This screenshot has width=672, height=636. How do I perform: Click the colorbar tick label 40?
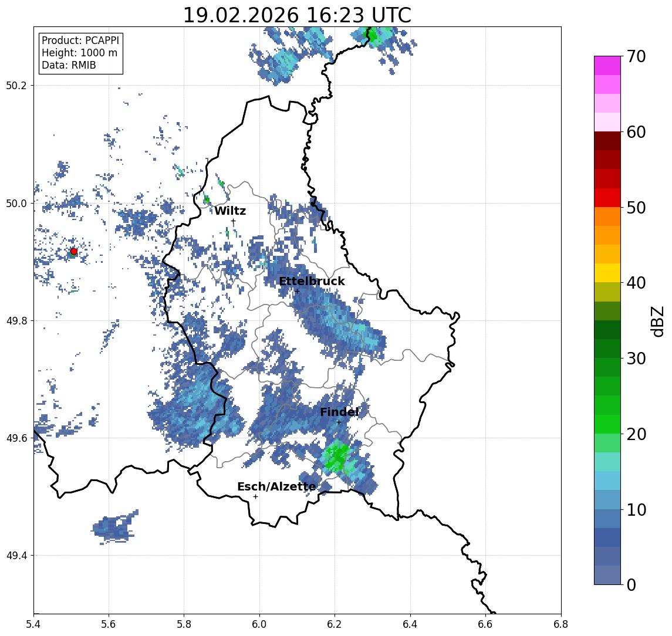tap(636, 283)
